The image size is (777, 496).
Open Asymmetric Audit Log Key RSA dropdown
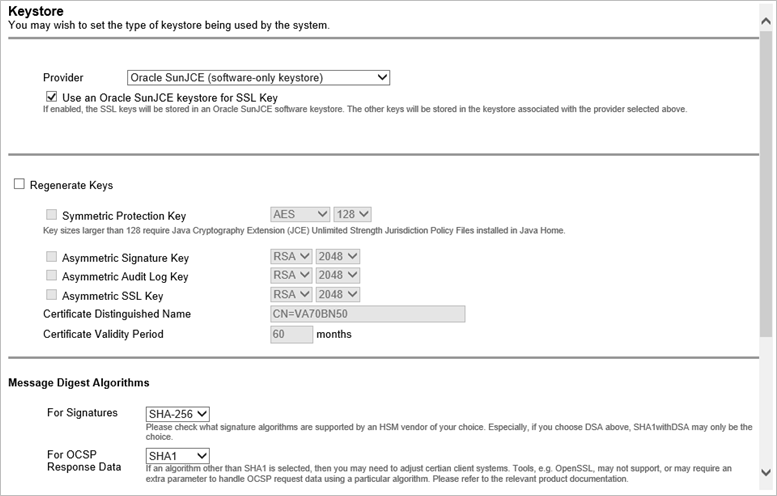click(291, 276)
